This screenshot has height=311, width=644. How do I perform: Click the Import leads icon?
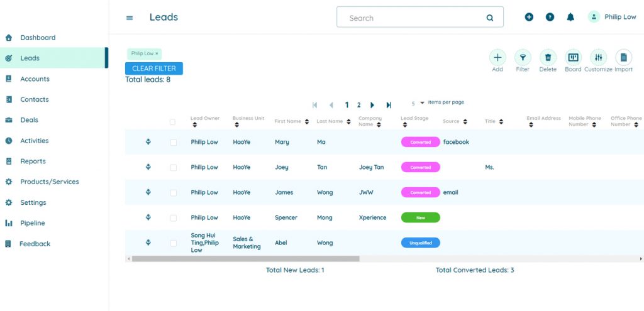coord(623,57)
